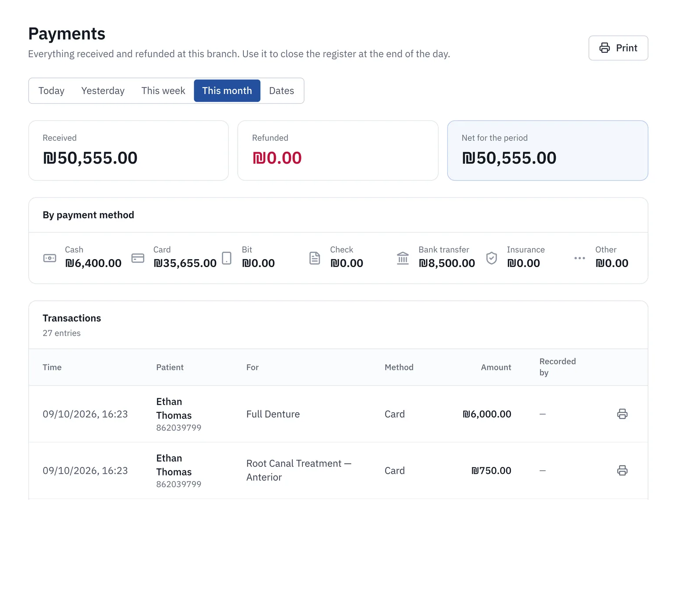This screenshot has height=616, width=676.
Task: Click the Refunded total card
Action: pyautogui.click(x=338, y=150)
